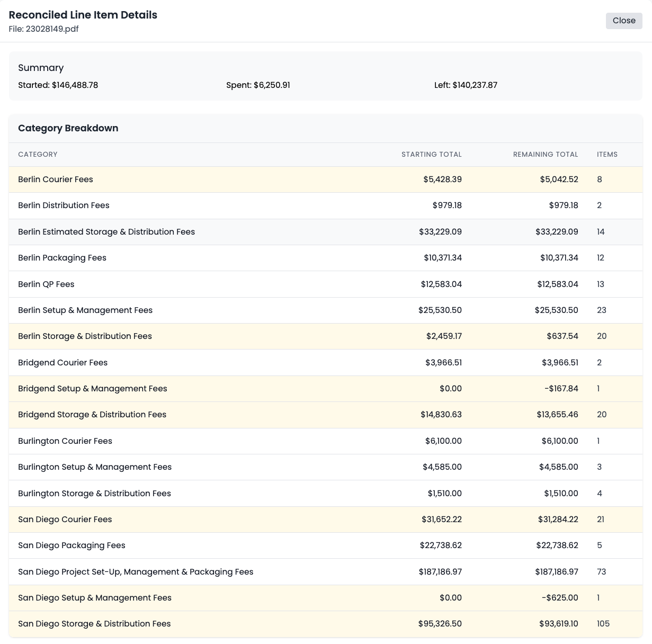Screen dimensions: 652x644
Task: Select San Diego Setup & Management Fees
Action: [326, 598]
